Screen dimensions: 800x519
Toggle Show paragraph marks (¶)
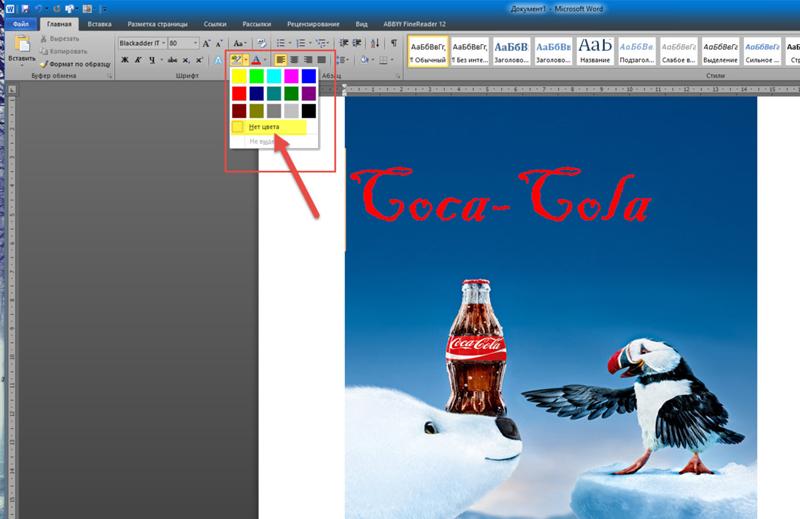click(394, 43)
